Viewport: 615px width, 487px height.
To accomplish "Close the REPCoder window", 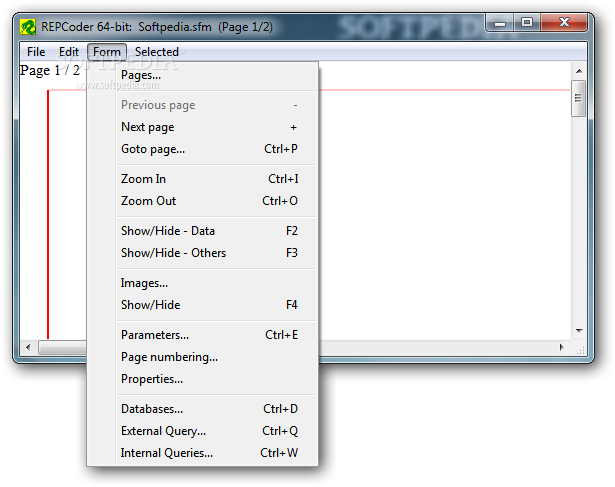I will tap(564, 22).
